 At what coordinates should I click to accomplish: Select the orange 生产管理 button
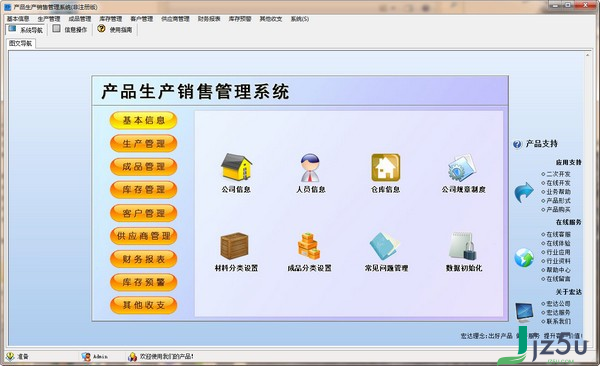[x=143, y=144]
